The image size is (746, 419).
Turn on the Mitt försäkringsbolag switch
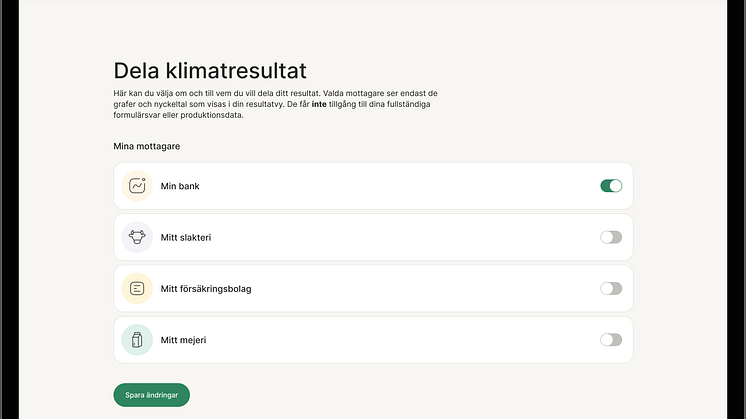[x=611, y=288]
